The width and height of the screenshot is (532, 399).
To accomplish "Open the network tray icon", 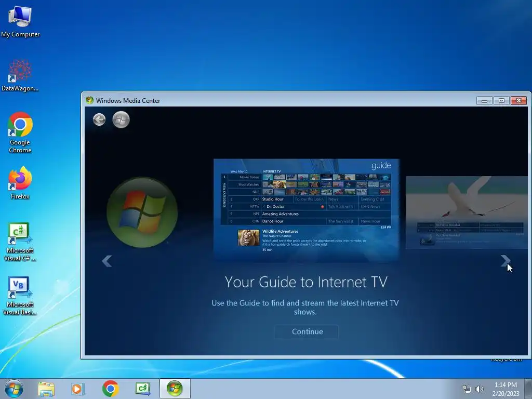I will pos(467,389).
